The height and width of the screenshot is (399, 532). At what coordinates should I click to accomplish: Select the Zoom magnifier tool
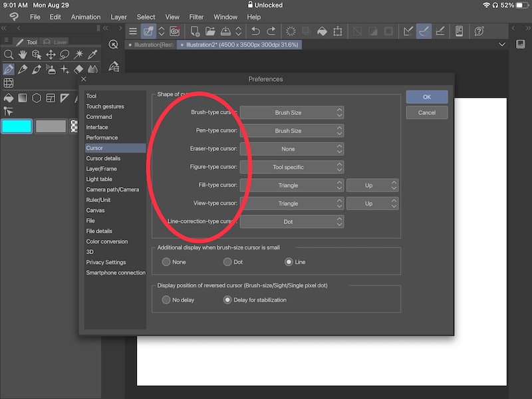9,55
